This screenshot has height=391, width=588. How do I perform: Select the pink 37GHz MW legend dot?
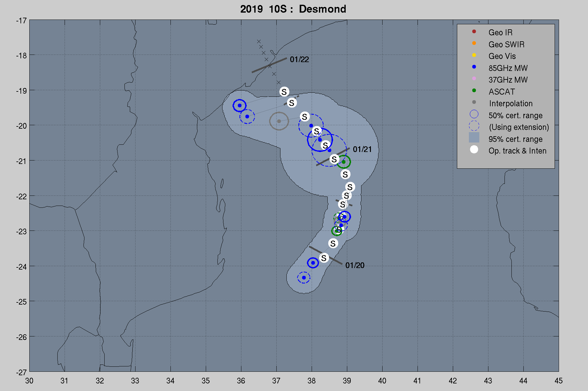(x=474, y=79)
